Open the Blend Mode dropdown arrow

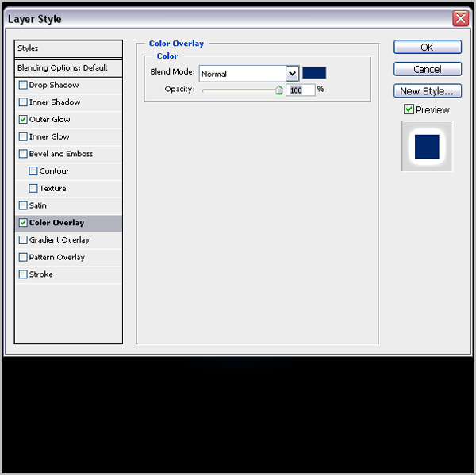(292, 74)
